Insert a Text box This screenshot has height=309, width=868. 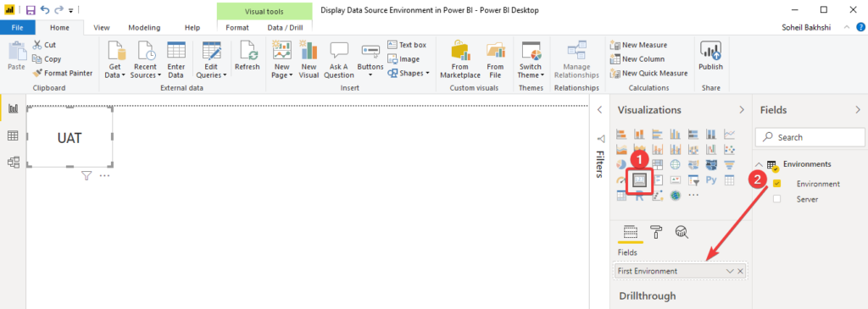pyautogui.click(x=407, y=45)
